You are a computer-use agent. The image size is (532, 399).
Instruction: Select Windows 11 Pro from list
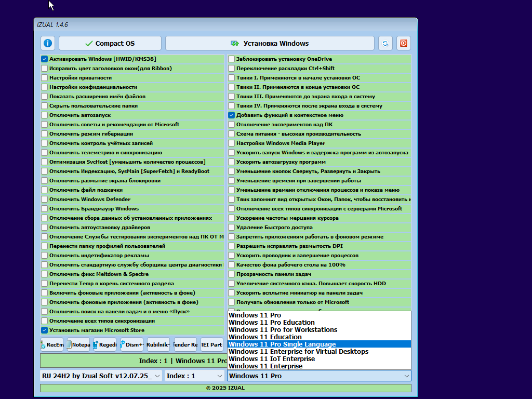pyautogui.click(x=319, y=315)
